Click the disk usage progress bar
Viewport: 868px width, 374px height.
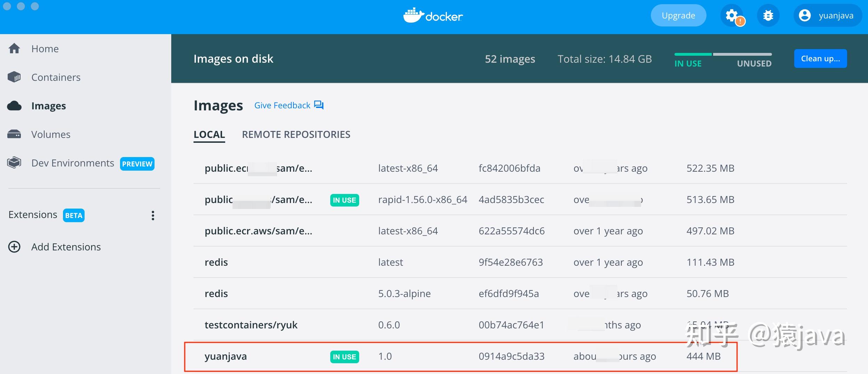point(722,54)
